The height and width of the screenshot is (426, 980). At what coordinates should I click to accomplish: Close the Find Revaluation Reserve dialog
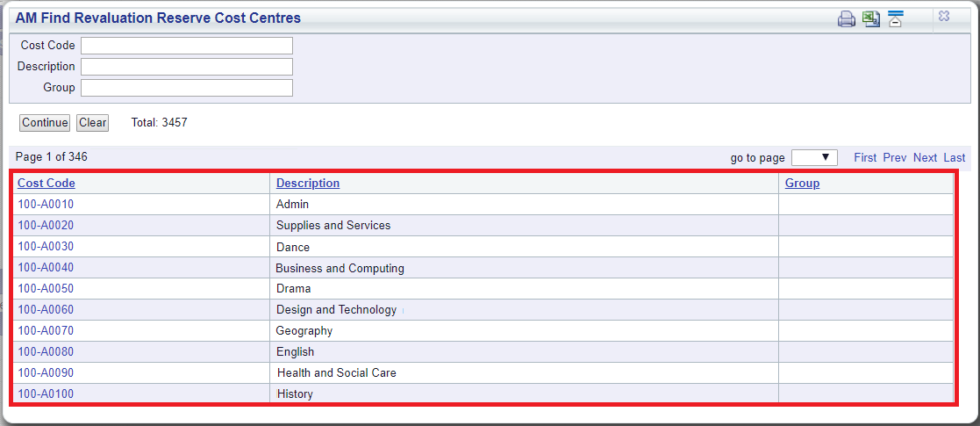(944, 17)
